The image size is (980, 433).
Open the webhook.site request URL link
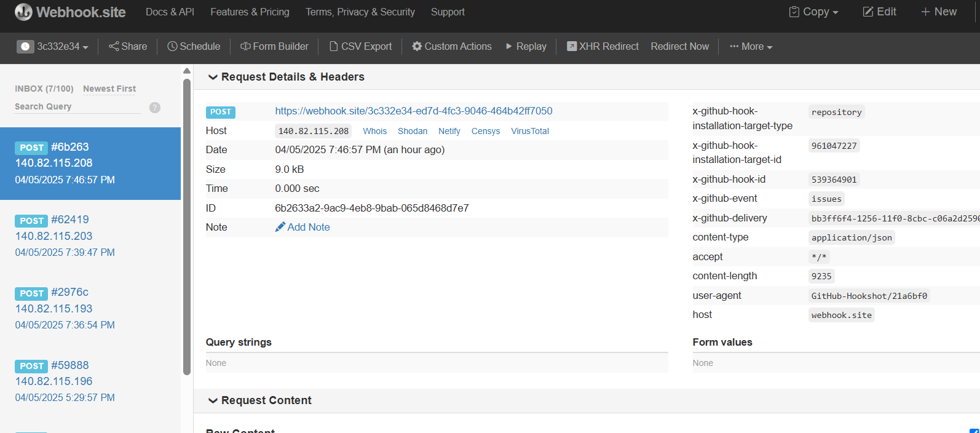[414, 111]
